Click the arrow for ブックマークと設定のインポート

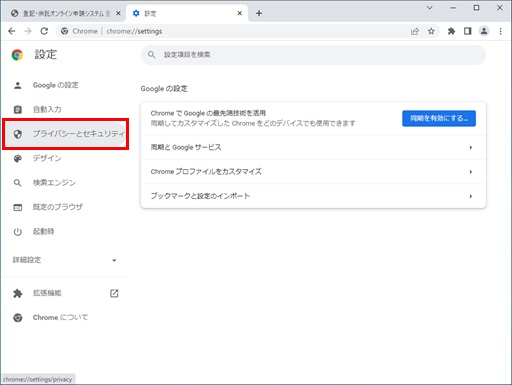tap(471, 196)
